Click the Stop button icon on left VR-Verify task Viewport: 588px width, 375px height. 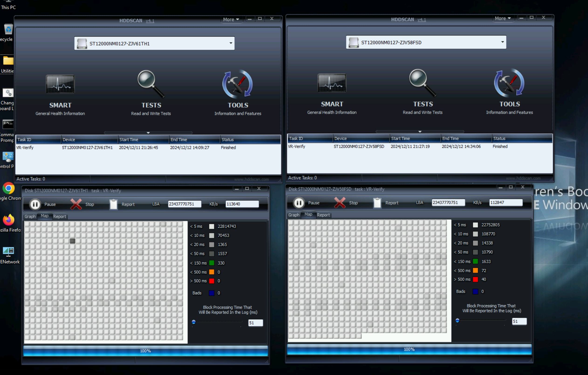pyautogui.click(x=76, y=204)
